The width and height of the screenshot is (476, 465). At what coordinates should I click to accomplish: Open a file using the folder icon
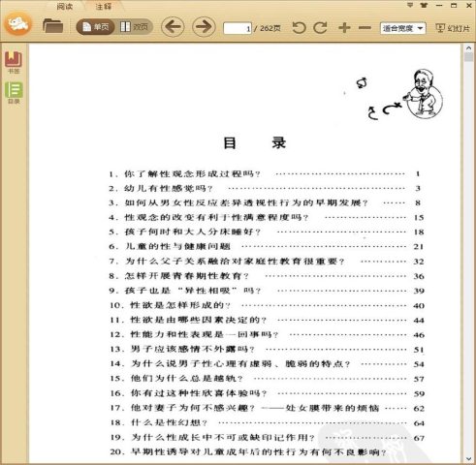[x=53, y=26]
